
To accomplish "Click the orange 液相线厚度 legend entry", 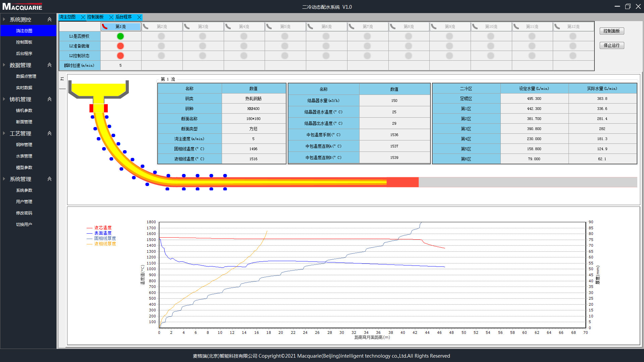I will point(101,244).
